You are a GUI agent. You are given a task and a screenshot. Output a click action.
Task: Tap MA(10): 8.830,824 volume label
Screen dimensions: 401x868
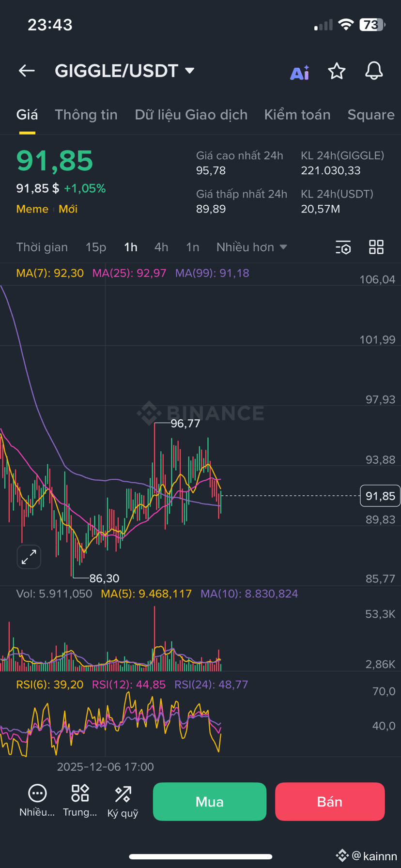pos(249,594)
